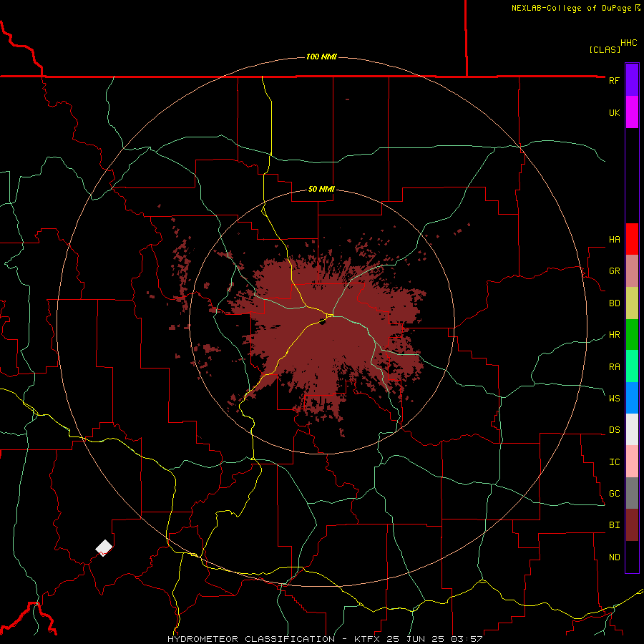Click the BI legend label
Viewport: 644px width, 644px height.
click(614, 525)
